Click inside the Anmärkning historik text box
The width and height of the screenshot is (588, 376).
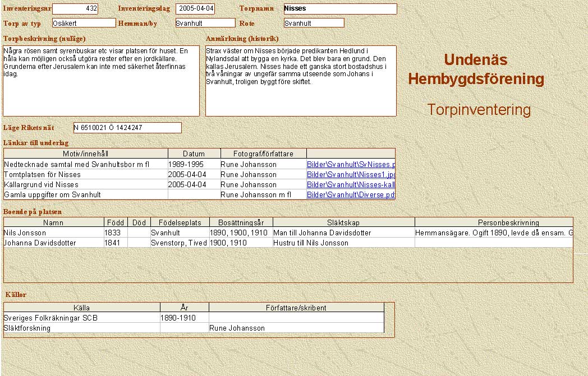[301, 81]
